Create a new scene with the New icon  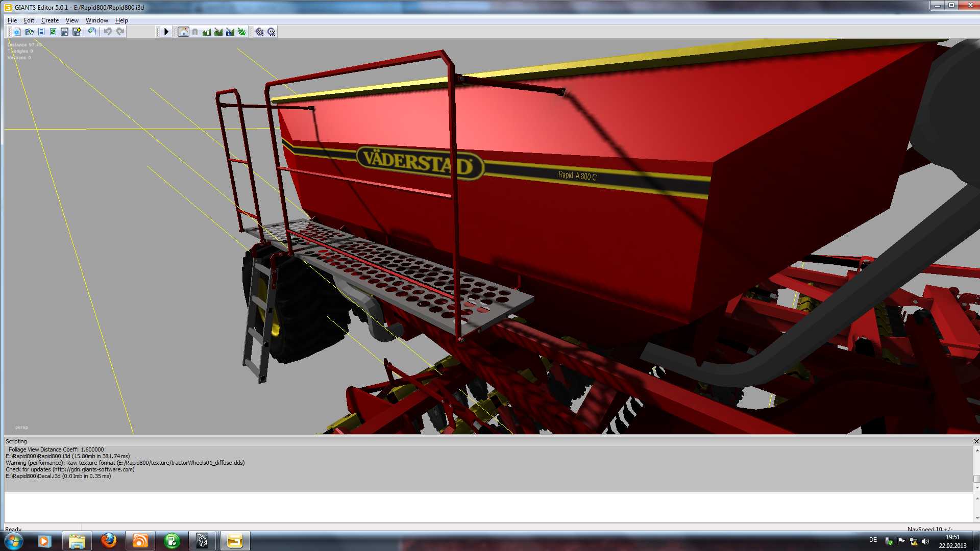(x=17, y=32)
